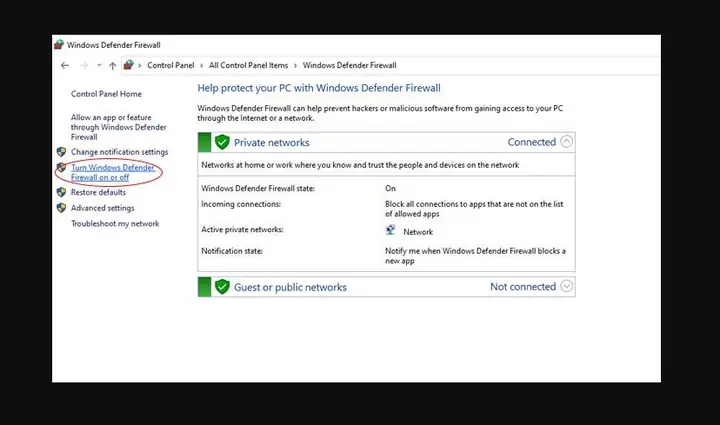Open the chevron after All Control Panel Items
The width and height of the screenshot is (720, 425).
pos(295,66)
